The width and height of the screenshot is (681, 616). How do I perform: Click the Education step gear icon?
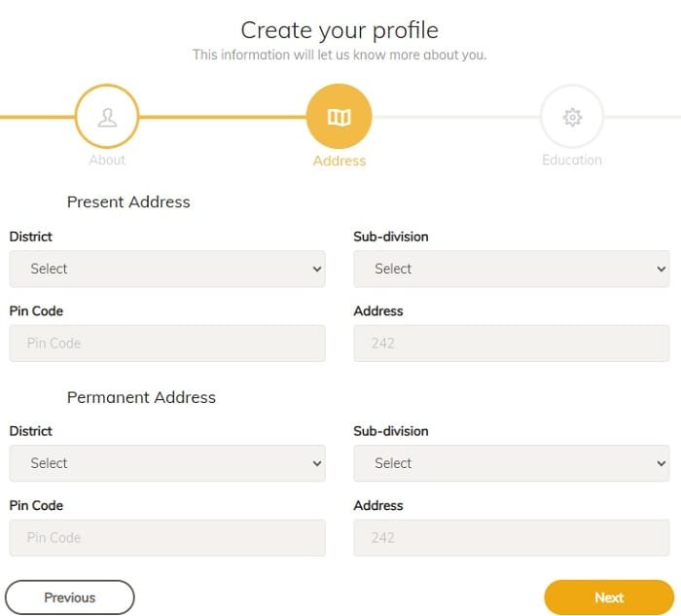[x=572, y=118]
